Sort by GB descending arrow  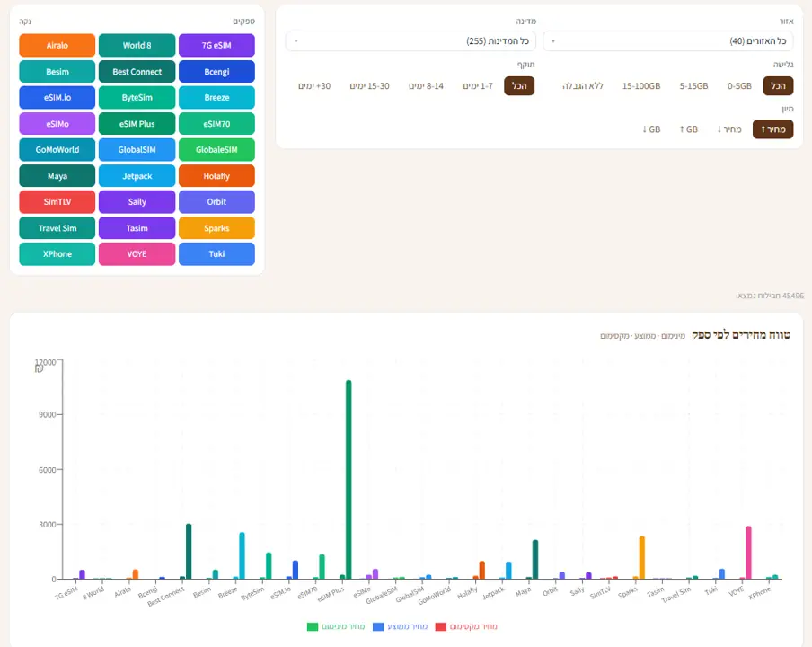[x=651, y=129]
